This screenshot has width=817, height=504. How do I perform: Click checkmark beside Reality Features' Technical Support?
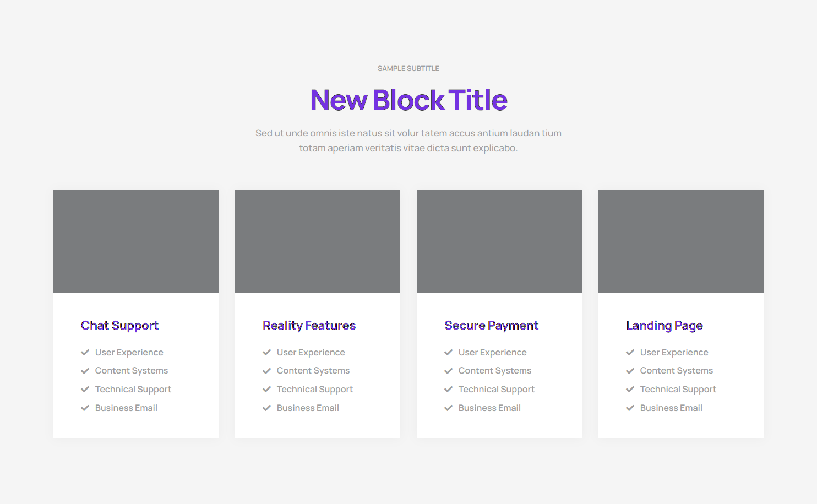pyautogui.click(x=267, y=390)
